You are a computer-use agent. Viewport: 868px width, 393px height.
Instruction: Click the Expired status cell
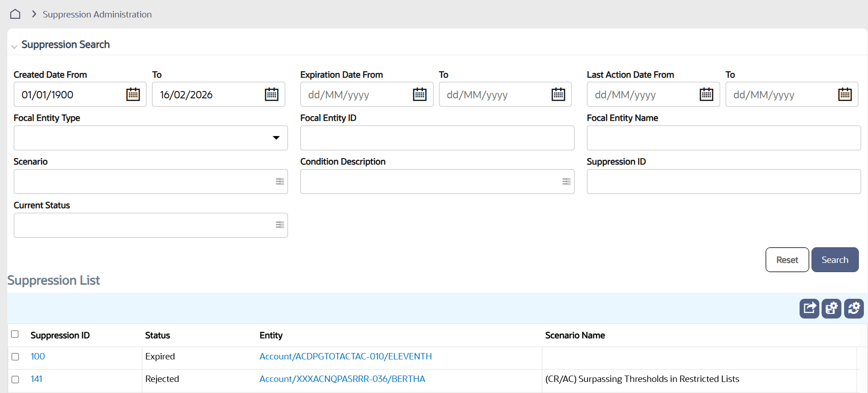(x=160, y=356)
